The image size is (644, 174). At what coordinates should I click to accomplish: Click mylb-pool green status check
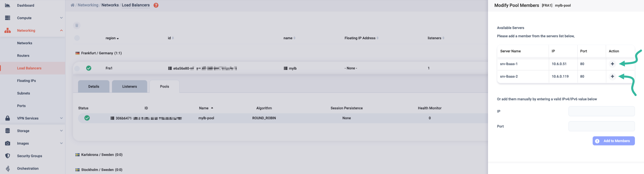87,118
